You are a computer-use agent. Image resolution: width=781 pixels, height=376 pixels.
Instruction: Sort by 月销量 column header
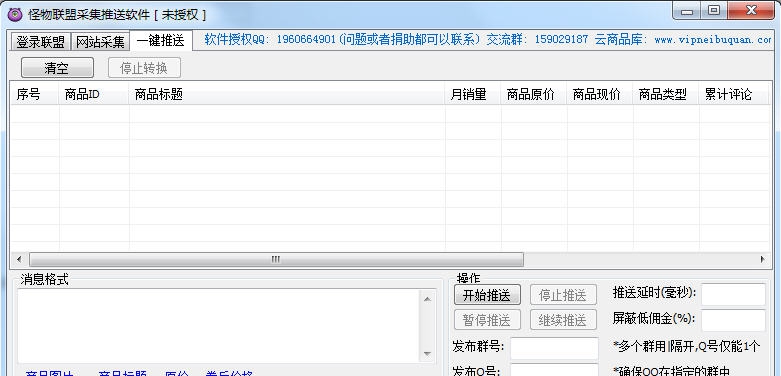pyautogui.click(x=473, y=94)
